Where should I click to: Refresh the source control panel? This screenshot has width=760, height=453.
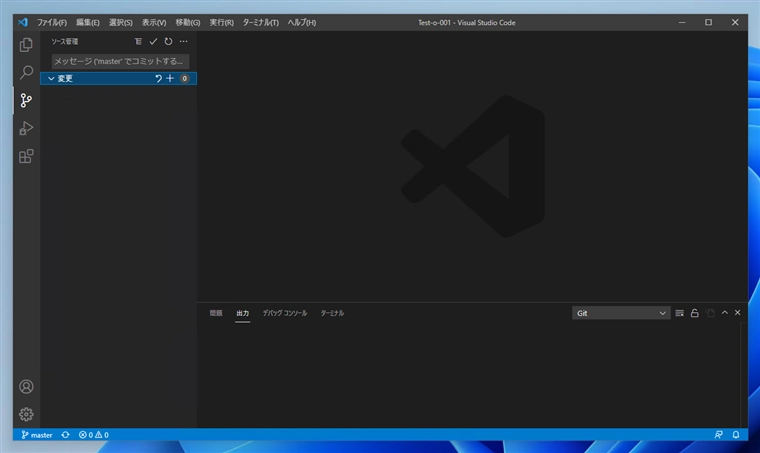pyautogui.click(x=168, y=42)
